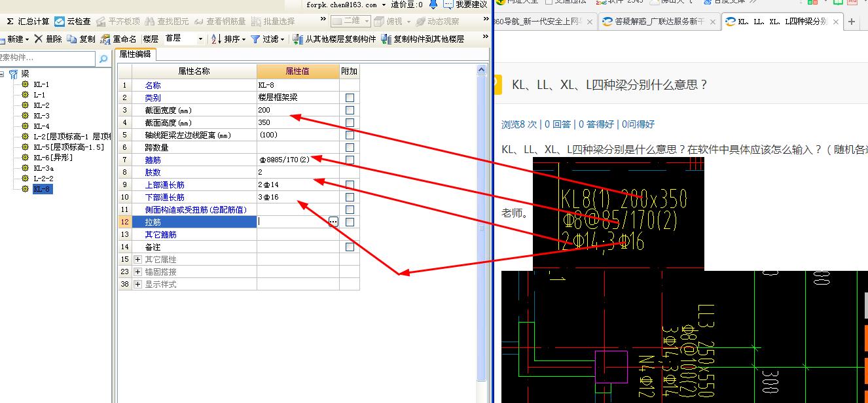Click 名称 value cell KL-8
The height and width of the screenshot is (403, 868).
pyautogui.click(x=298, y=85)
